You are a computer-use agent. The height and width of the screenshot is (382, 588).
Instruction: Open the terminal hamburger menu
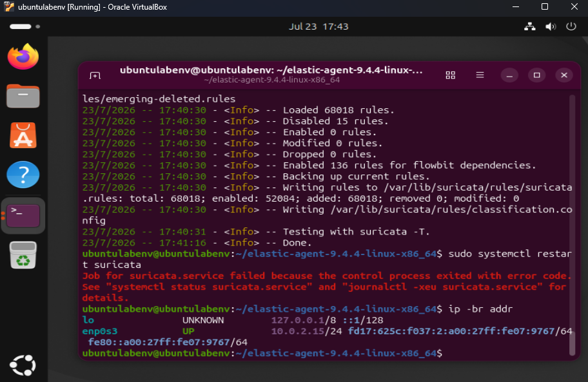(x=480, y=75)
